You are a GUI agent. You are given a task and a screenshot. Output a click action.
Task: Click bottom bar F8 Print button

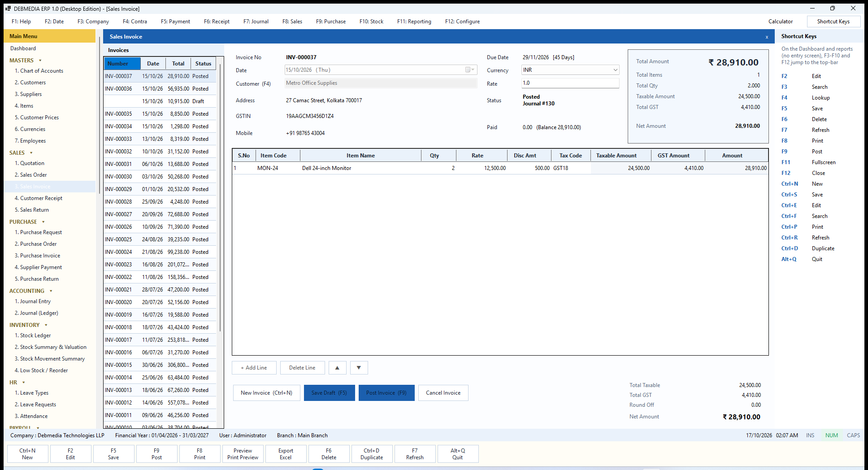click(x=200, y=454)
